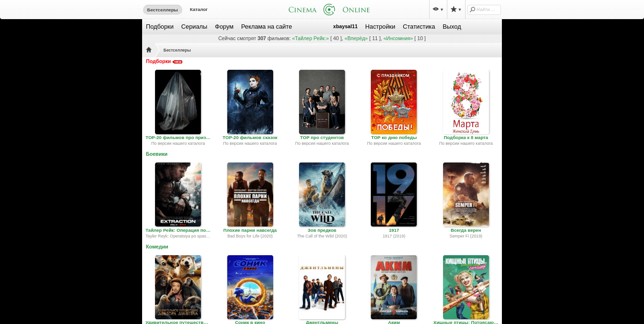This screenshot has height=324, width=644.
Task: Click The Call of the Wild (2020) subtitle
Action: point(322,236)
